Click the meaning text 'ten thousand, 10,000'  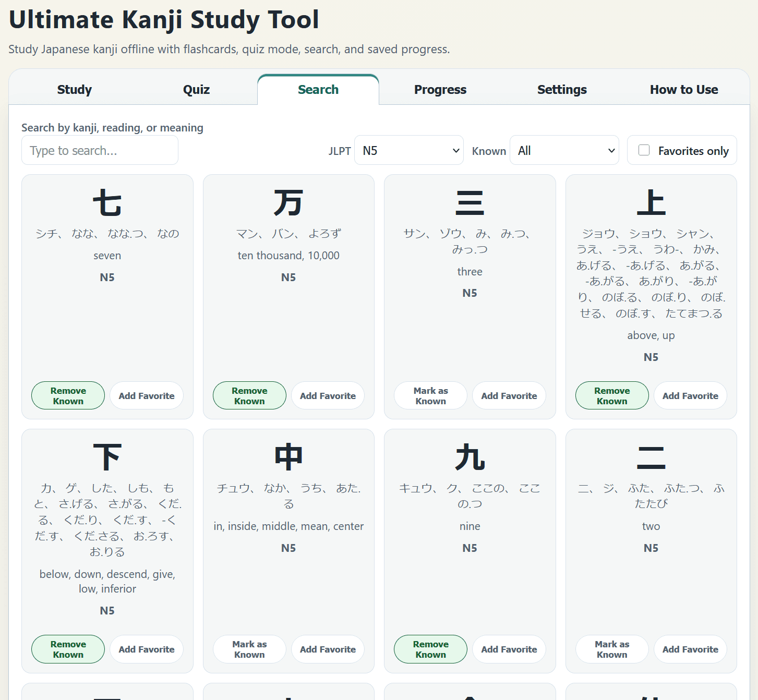(x=288, y=256)
